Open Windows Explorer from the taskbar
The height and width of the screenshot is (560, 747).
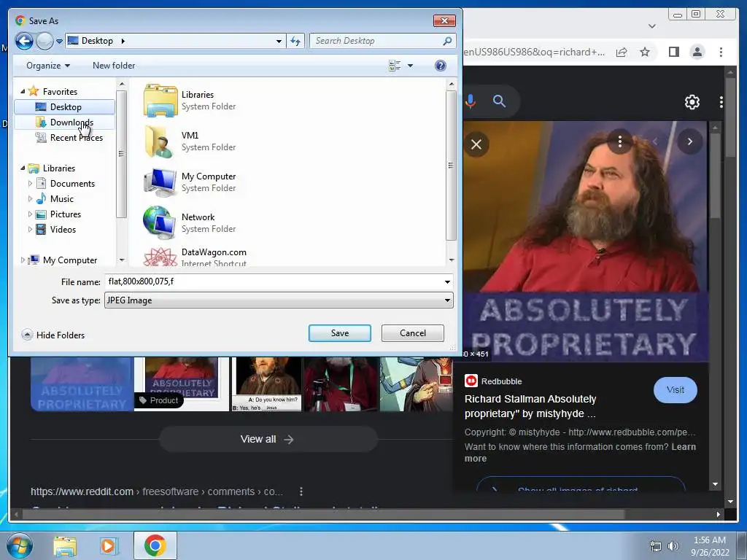coord(65,545)
